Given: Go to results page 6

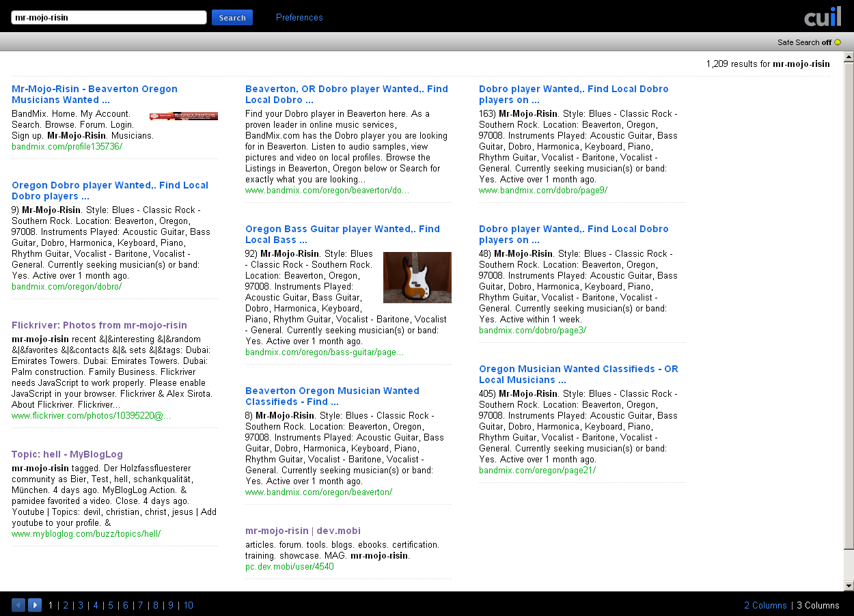Looking at the screenshot, I should click(126, 605).
